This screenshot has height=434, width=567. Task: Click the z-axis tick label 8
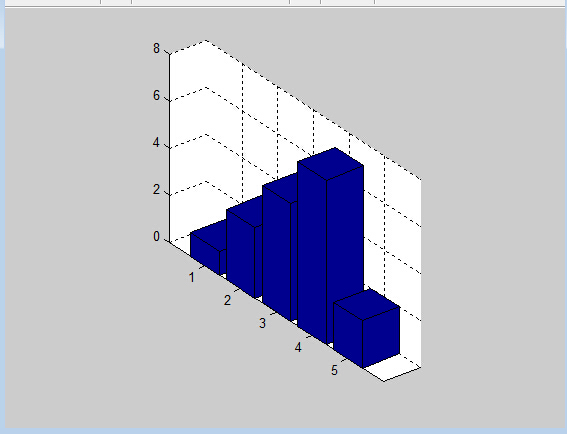[156, 48]
